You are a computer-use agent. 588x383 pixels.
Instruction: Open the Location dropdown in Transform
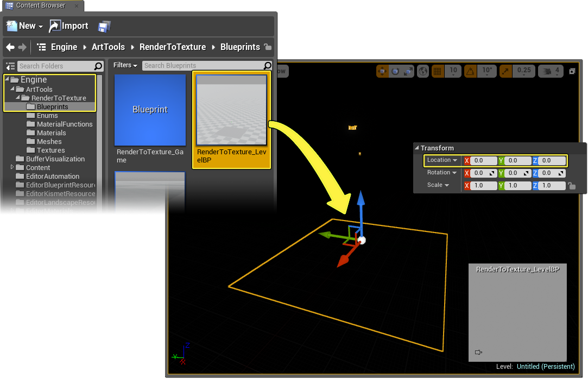tap(442, 160)
